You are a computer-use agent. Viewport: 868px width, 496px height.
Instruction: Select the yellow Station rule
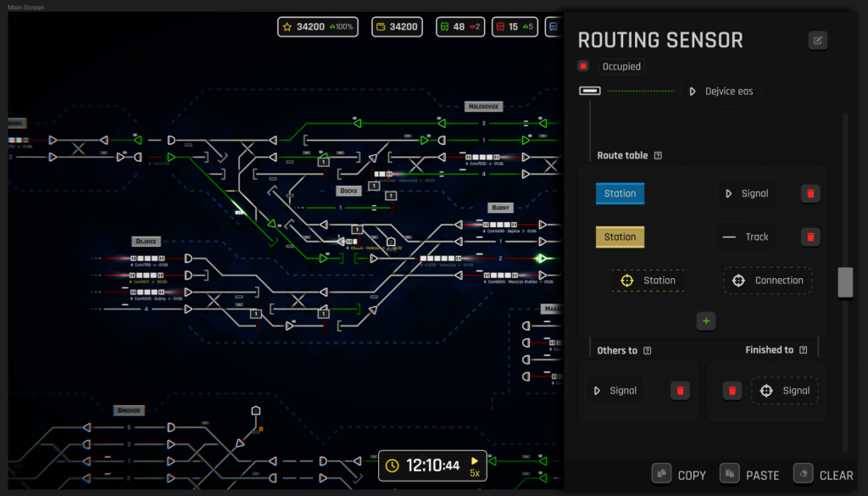620,237
